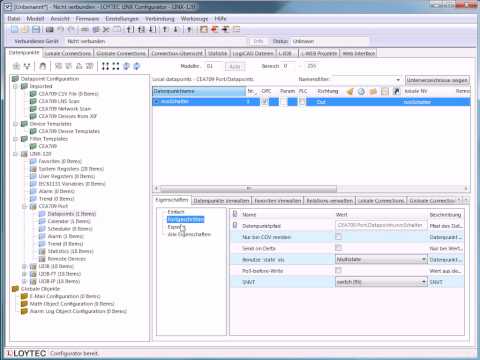Expand the first collapsed node below Remote Devices

24,266
